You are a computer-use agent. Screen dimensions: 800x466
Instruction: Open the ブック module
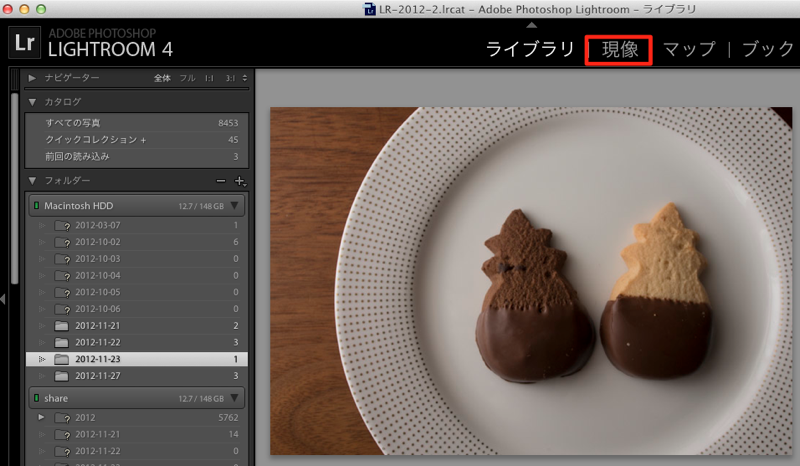(768, 50)
